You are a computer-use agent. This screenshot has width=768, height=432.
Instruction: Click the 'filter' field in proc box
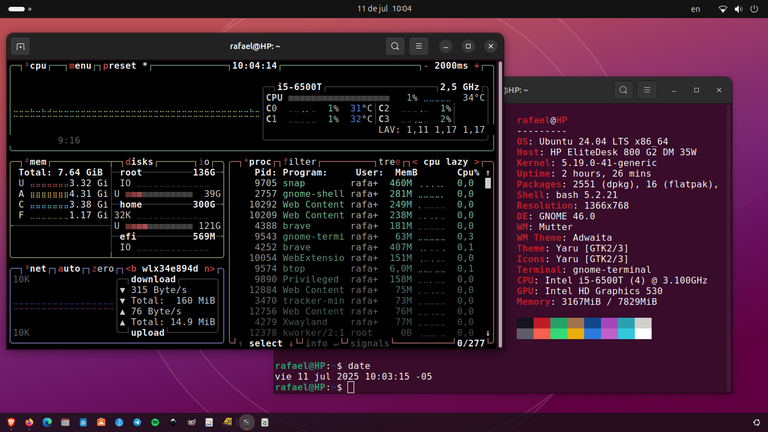pos(300,162)
